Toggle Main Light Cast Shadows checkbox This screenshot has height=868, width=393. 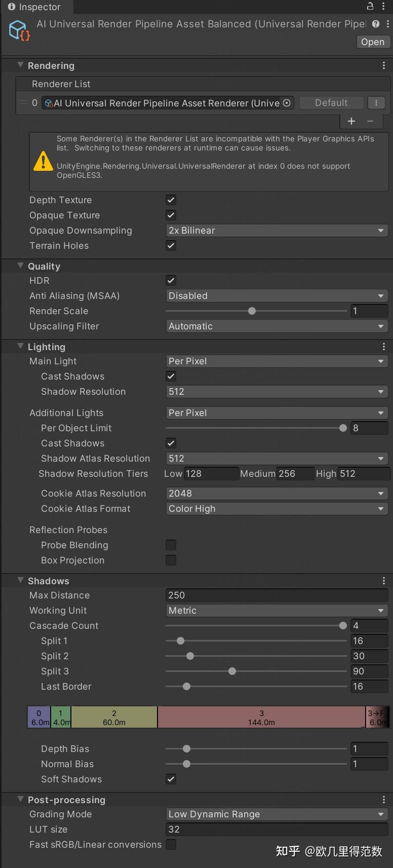(171, 376)
